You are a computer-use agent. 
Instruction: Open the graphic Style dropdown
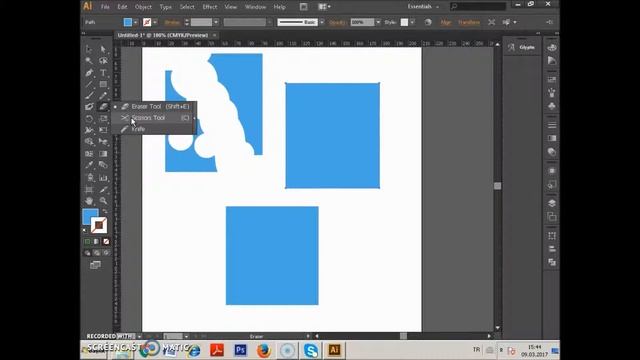click(413, 22)
